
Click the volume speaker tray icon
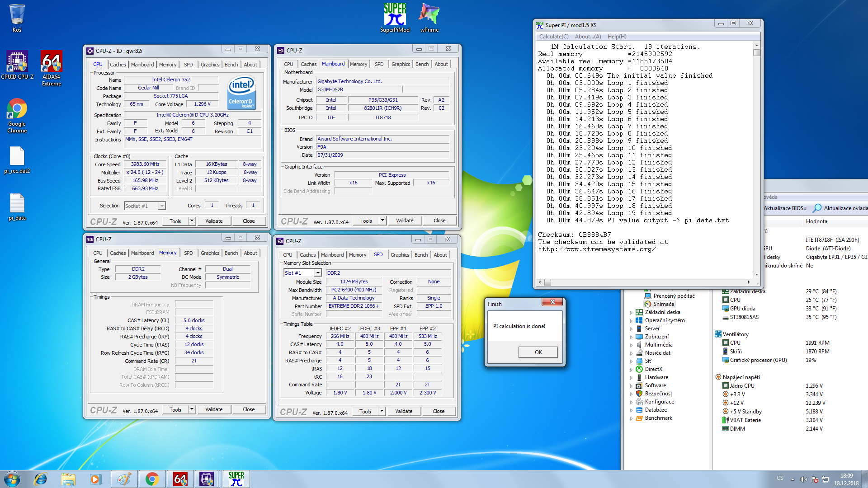803,479
